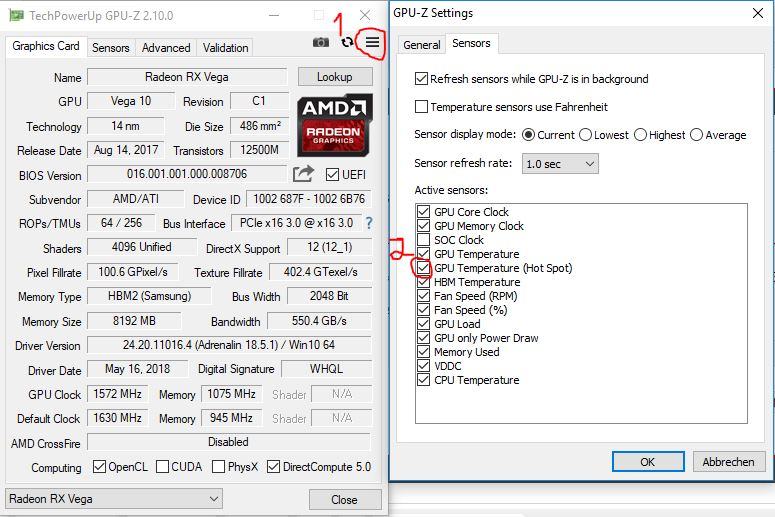
Task: Uncheck Refresh sensors while GPU-Z in background
Action: (421, 79)
